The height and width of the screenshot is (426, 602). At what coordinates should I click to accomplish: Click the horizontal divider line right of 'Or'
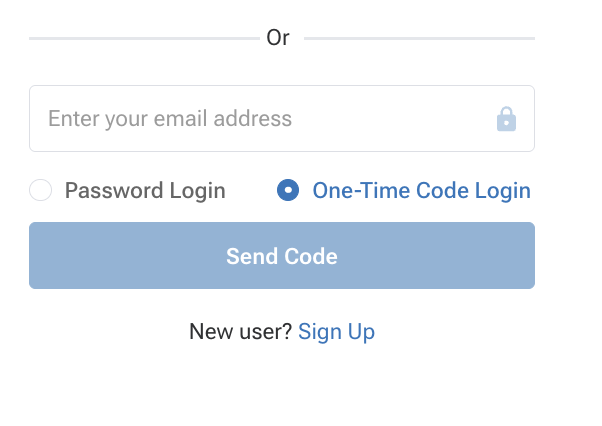pyautogui.click(x=419, y=38)
